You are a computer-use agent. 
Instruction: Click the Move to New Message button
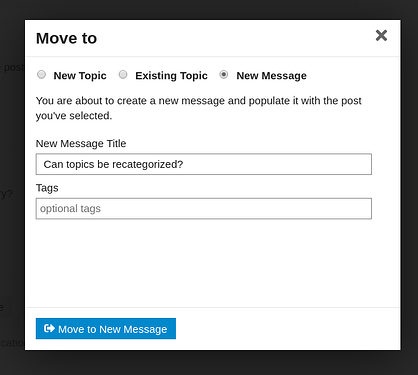106,329
